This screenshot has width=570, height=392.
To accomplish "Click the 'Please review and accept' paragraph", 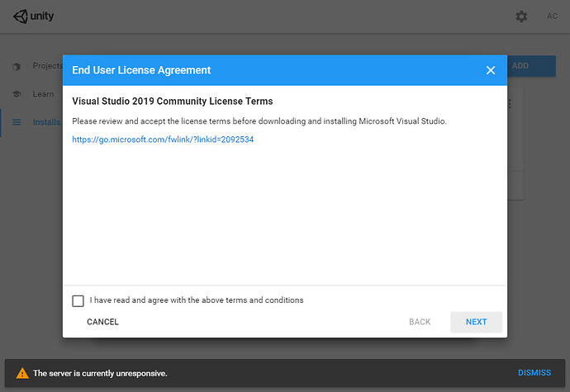I will (259, 121).
